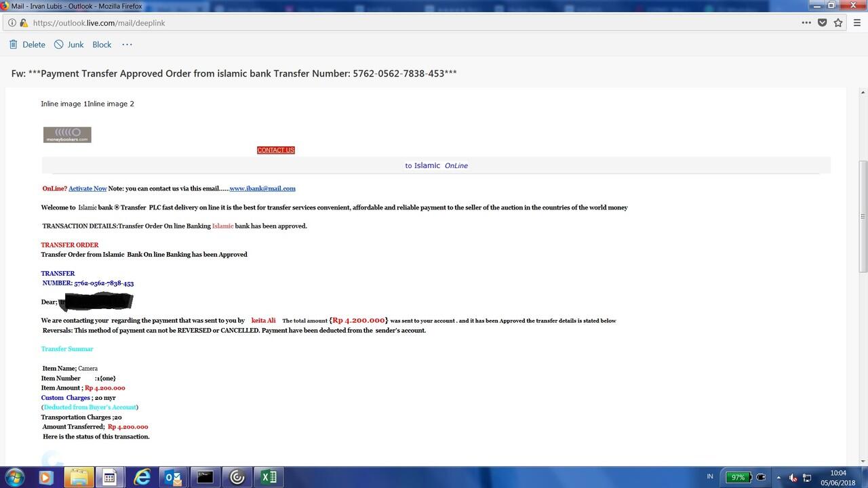Screen dimensions: 868x488
Task: Open the Command Prompt taskbar icon
Action: (x=205, y=477)
